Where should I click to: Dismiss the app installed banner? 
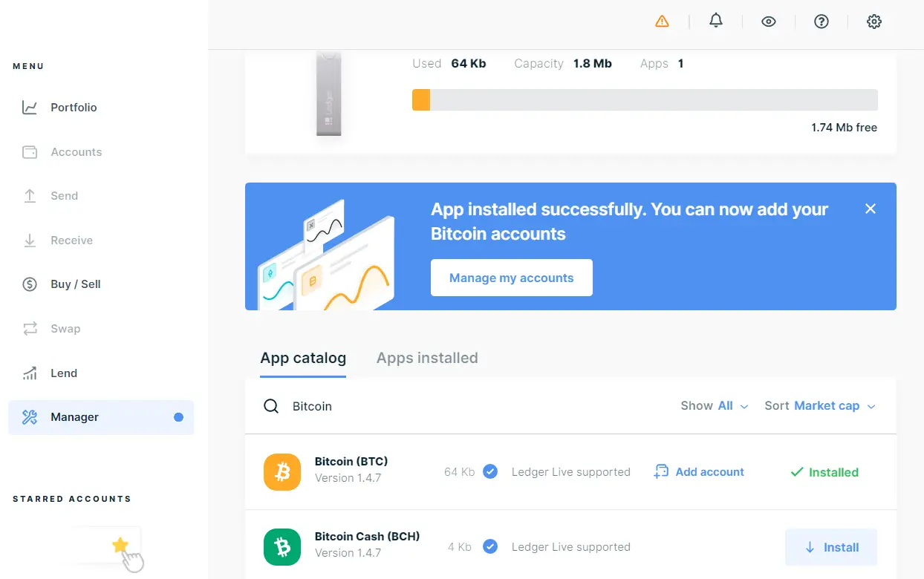(871, 209)
